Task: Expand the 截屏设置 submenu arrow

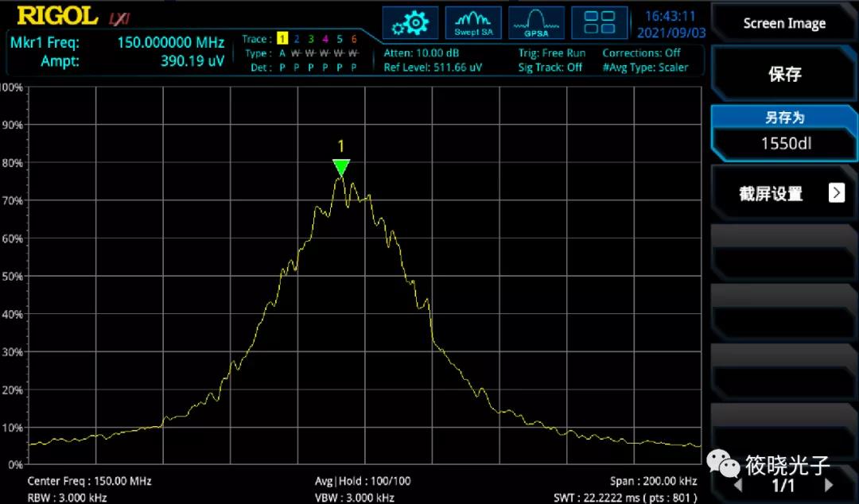Action: [x=836, y=192]
